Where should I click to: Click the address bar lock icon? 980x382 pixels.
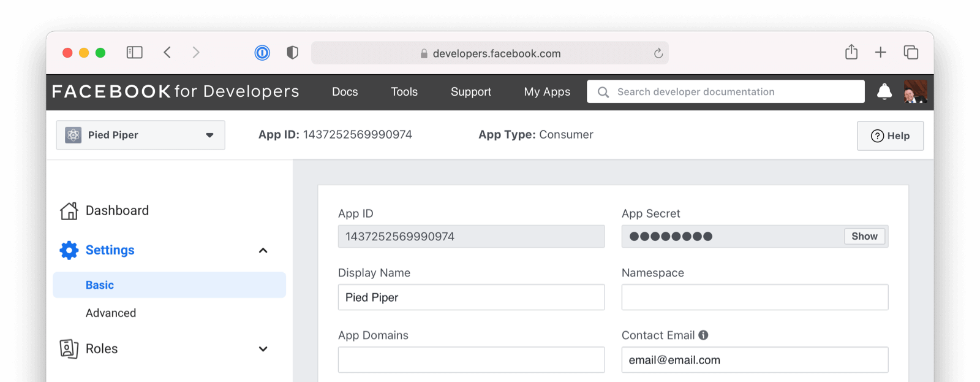coord(424,53)
